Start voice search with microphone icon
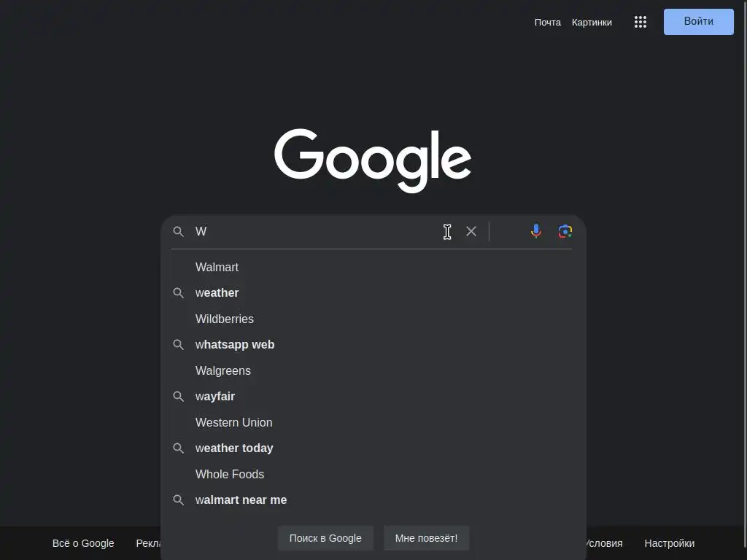747x560 pixels. (536, 231)
